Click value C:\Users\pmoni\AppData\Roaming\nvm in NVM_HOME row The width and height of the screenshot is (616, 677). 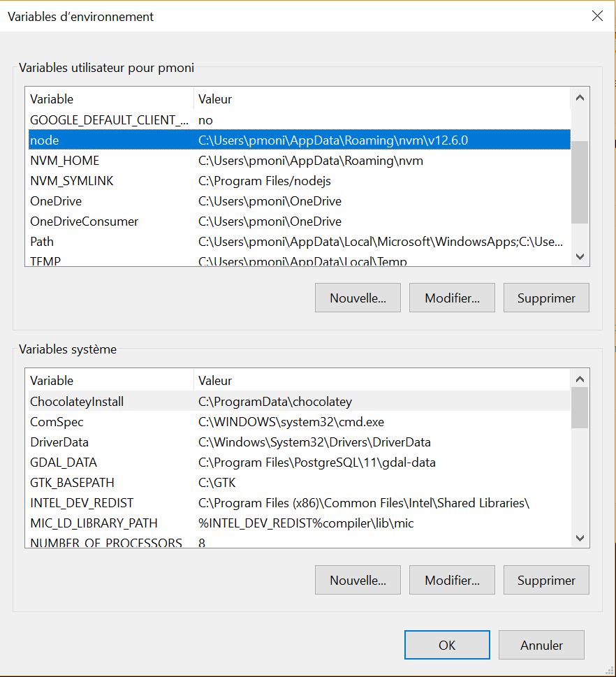click(310, 160)
